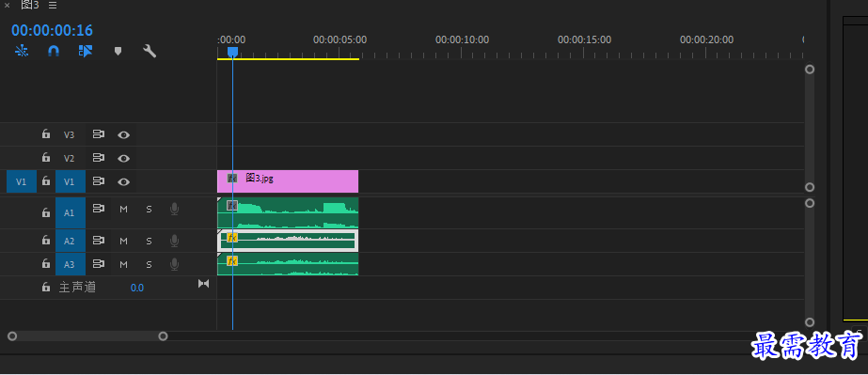Toggle insert sequence as nest option

coord(22,52)
